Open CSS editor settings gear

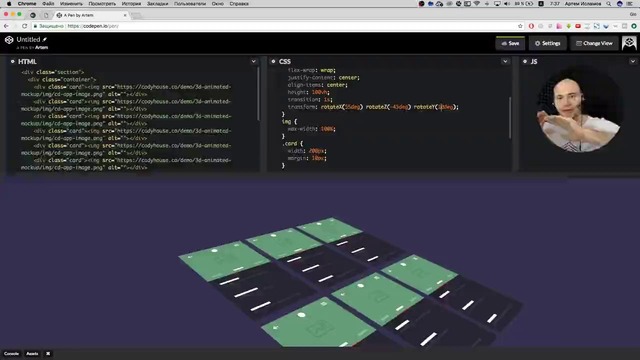[273, 62]
